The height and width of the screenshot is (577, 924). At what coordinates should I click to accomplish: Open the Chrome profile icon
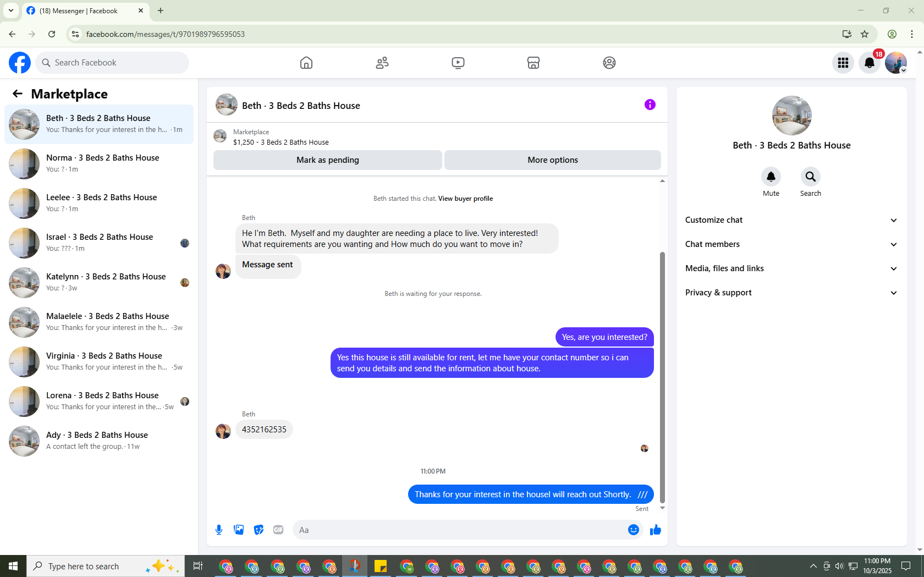[892, 34]
